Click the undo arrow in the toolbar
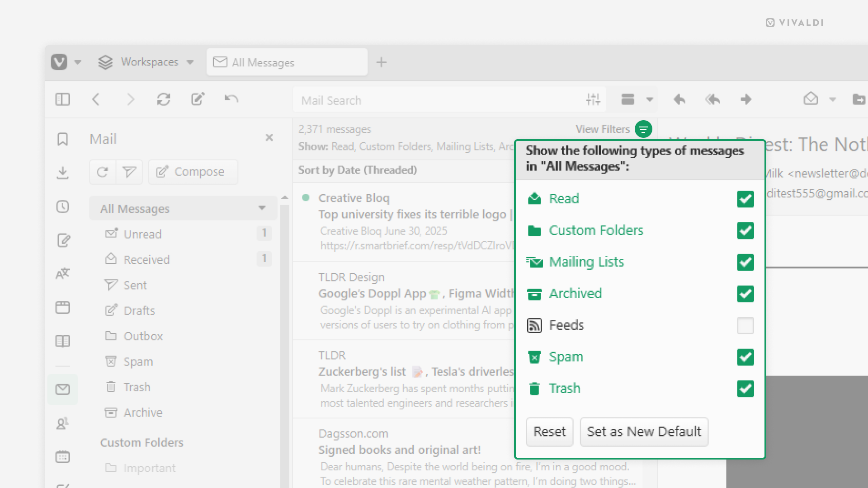This screenshot has width=868, height=488. (x=231, y=99)
